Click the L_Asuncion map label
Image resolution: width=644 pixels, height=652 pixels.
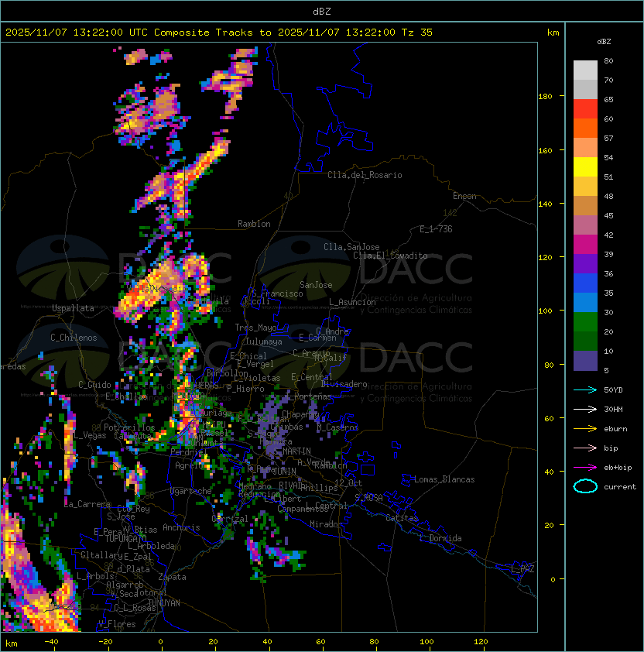click(x=352, y=302)
